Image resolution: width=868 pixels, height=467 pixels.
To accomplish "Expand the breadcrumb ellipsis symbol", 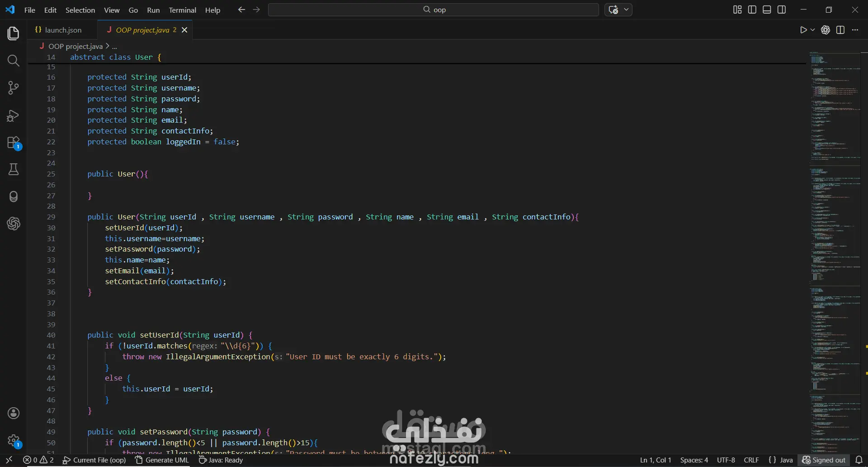I will click(114, 46).
